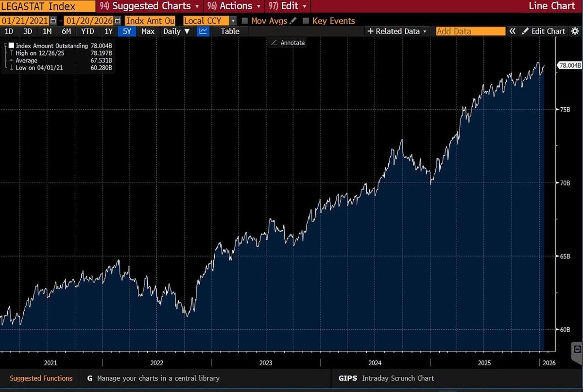Screen dimensions: 583x392
Task: Open the Suggested Charts menu
Action: pyautogui.click(x=150, y=6)
